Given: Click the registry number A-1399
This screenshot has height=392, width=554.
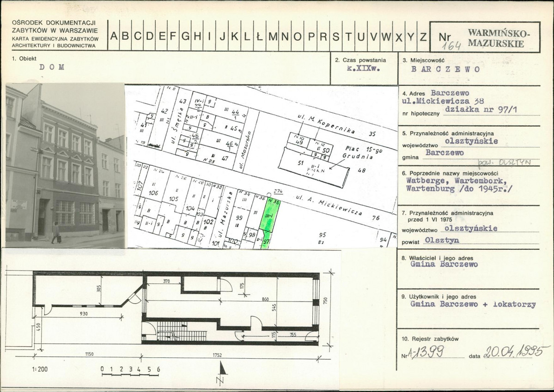Looking at the screenshot, I should pos(426,352).
